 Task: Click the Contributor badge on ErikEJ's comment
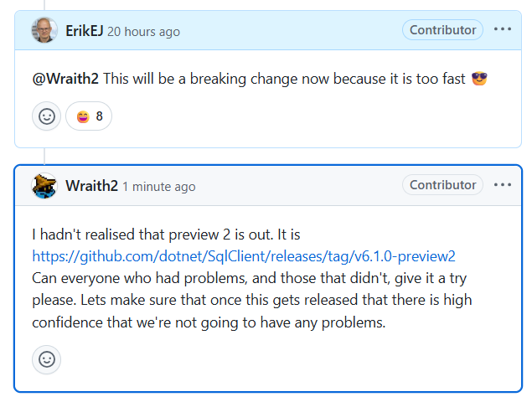pos(442,30)
